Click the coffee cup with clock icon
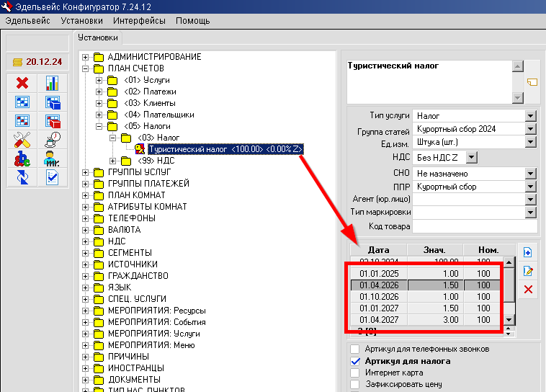 [53, 140]
